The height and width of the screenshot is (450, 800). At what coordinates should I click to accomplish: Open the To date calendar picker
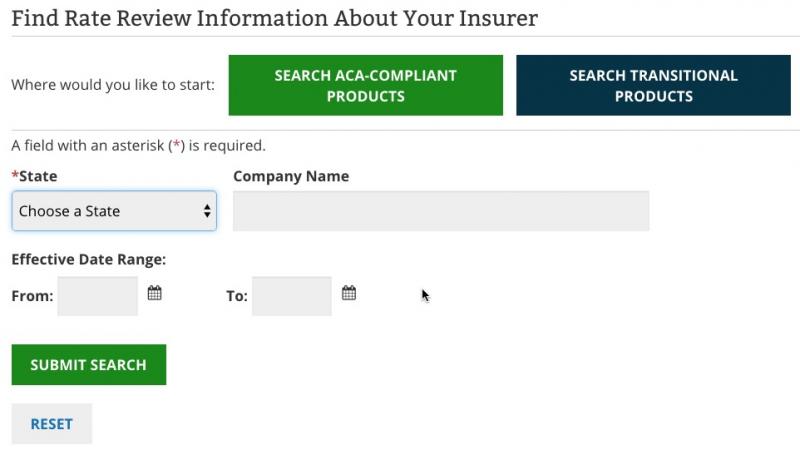coord(349,293)
